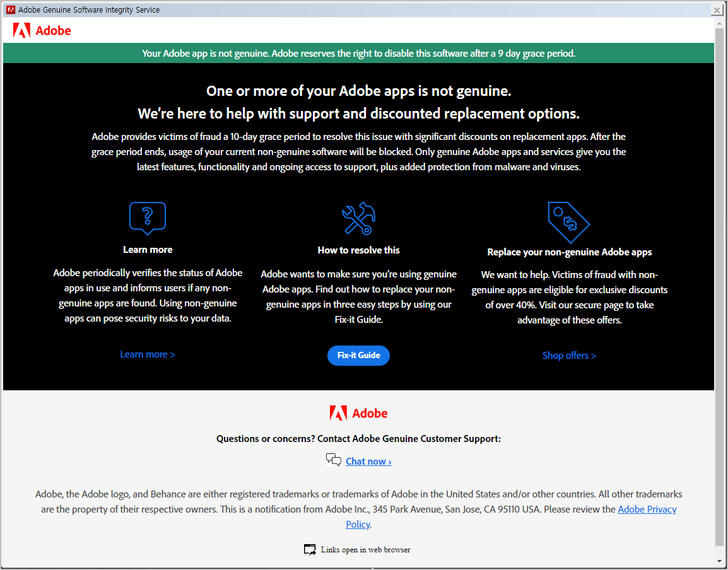Click the chat bubbles icon
Viewport: 728px width, 570px height.
click(333, 460)
